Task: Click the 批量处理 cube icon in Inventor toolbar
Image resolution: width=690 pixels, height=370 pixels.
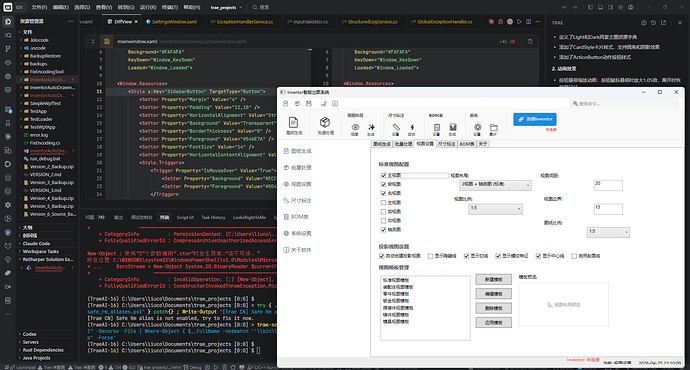Action: pos(325,122)
